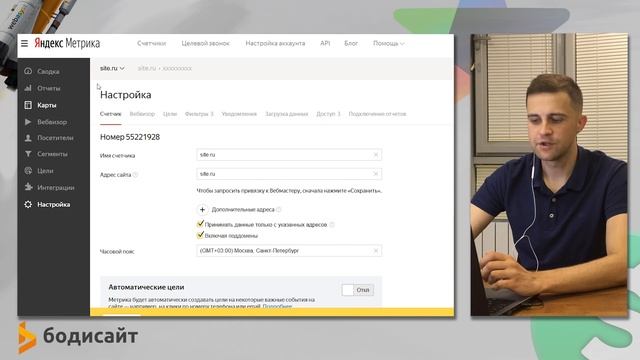Select the Счетчик settings tab

coord(111,114)
